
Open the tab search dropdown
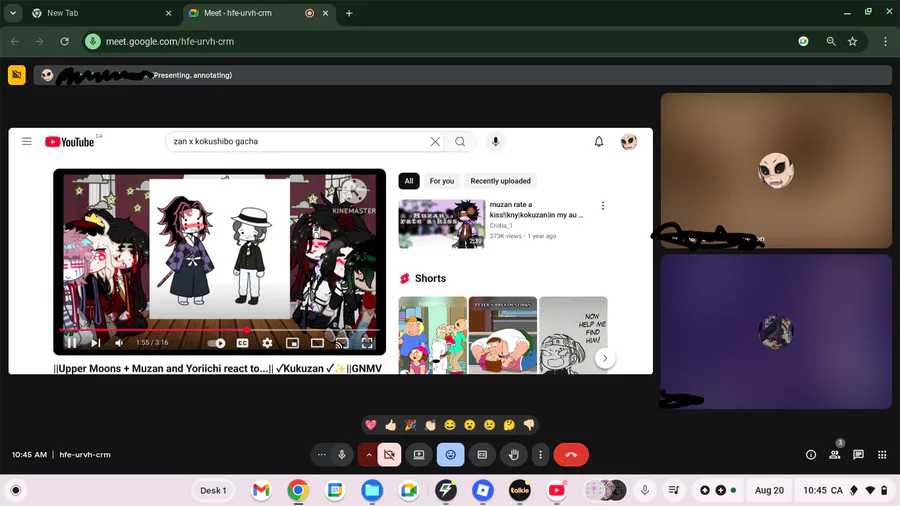point(13,13)
